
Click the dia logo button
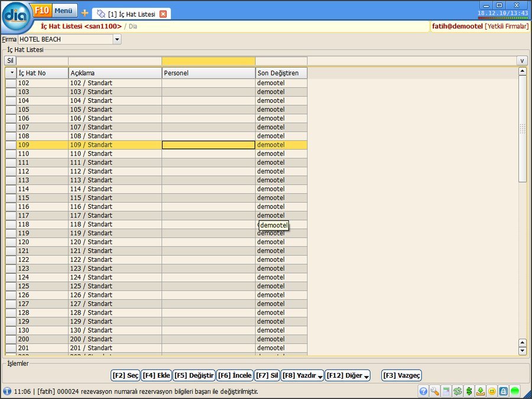[x=15, y=16]
